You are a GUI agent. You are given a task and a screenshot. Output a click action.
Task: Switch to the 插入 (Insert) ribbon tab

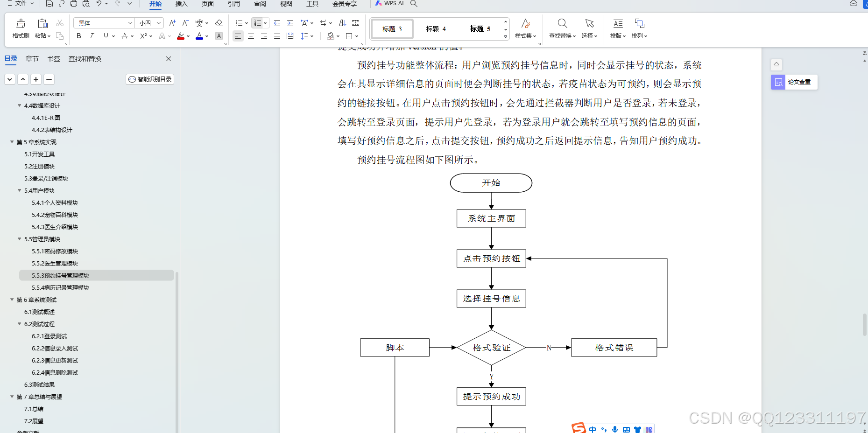181,4
